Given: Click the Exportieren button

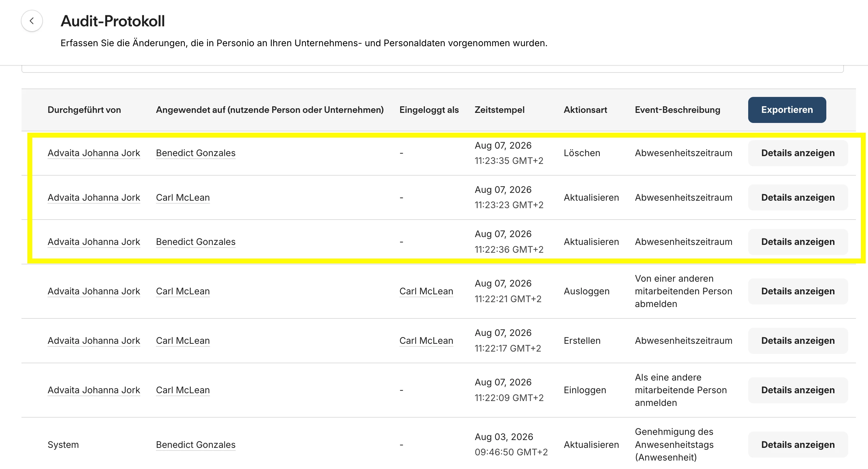Looking at the screenshot, I should 787,110.
